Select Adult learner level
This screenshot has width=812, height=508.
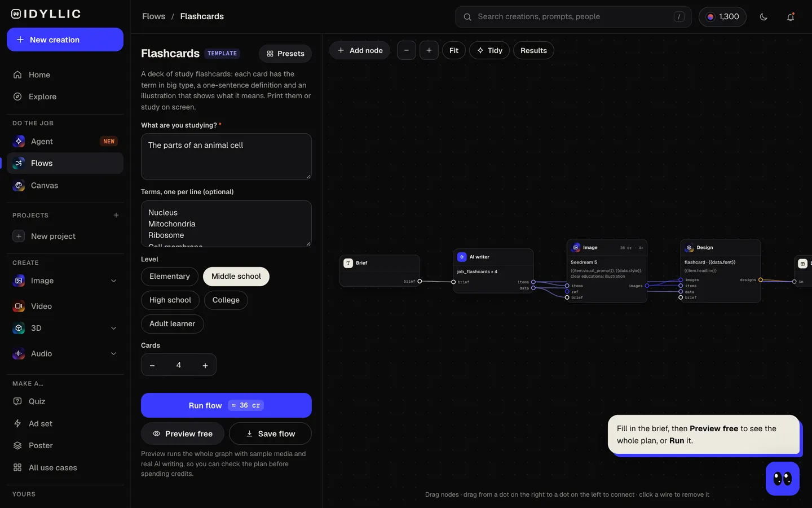pos(172,324)
